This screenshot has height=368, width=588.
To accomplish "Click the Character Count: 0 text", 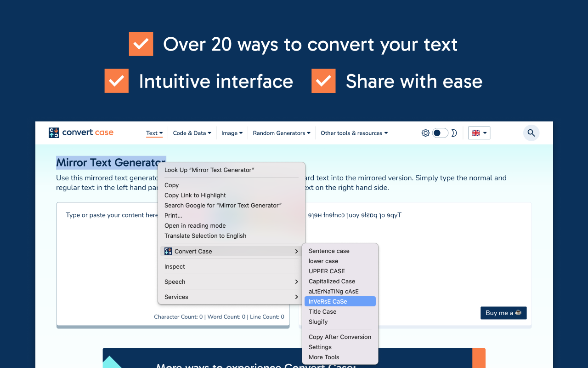I will point(178,316).
